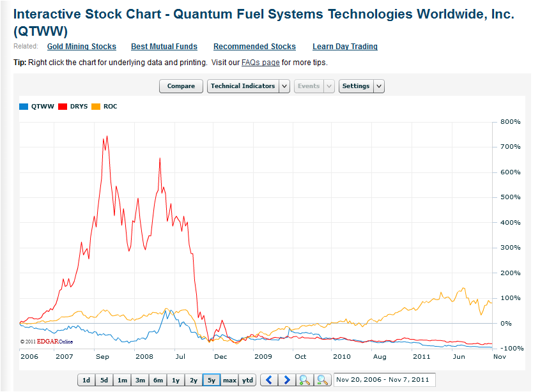Click the 400% y-axis label
533x392 pixels.
tap(510, 223)
